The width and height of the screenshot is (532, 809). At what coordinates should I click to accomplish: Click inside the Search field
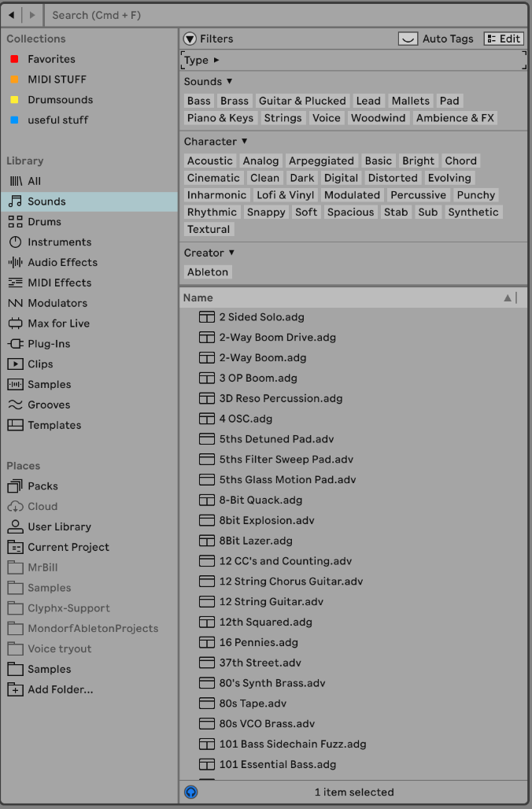coord(283,15)
